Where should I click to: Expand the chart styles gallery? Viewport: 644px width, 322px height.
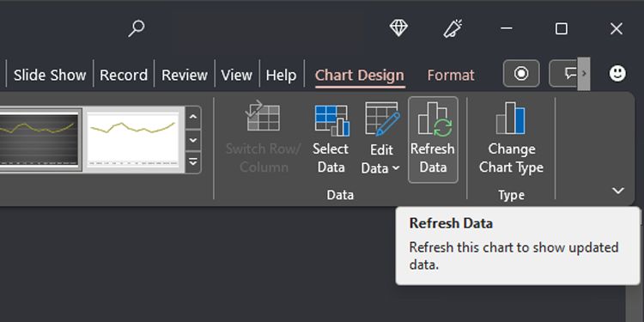click(x=193, y=162)
